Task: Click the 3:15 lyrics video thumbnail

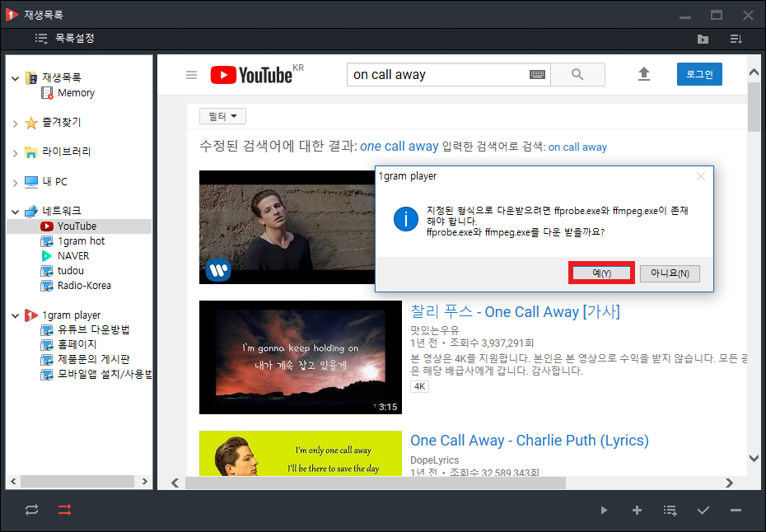Action: click(301, 357)
